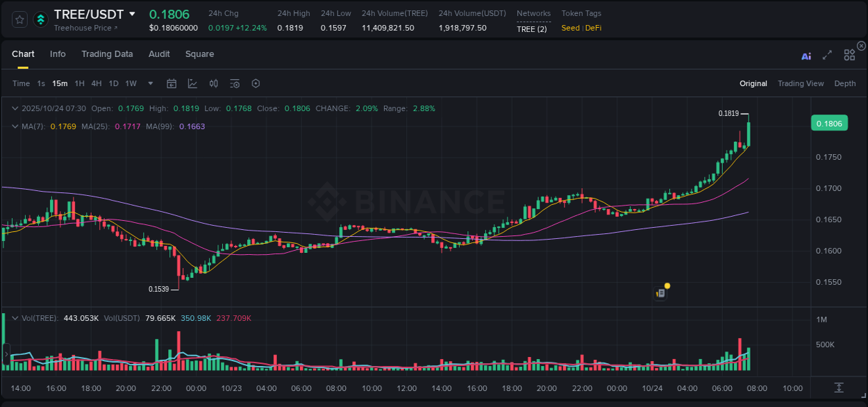Open the extra timeframe dropdown arrow

point(149,83)
